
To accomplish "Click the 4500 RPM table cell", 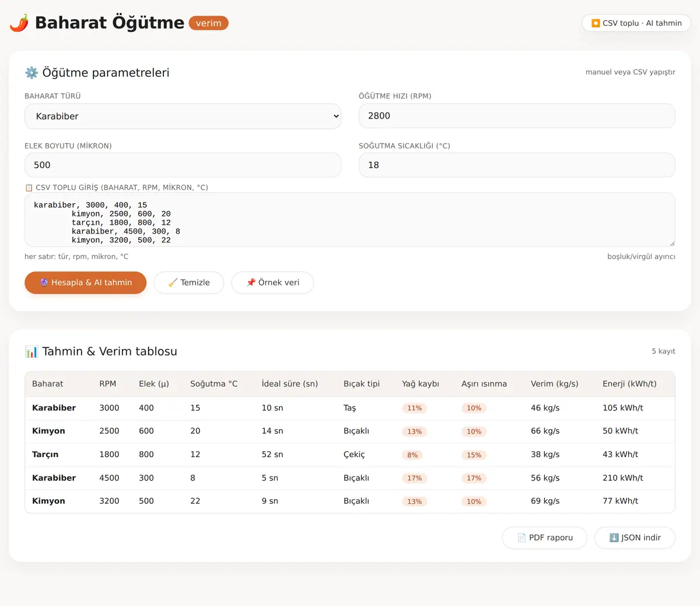I will (109, 478).
